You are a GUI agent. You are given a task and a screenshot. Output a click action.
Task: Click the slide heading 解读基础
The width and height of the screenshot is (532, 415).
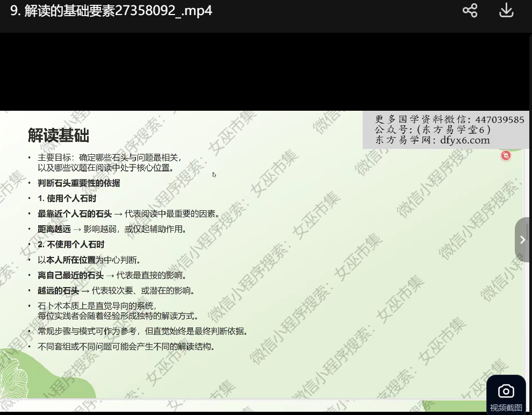click(59, 135)
